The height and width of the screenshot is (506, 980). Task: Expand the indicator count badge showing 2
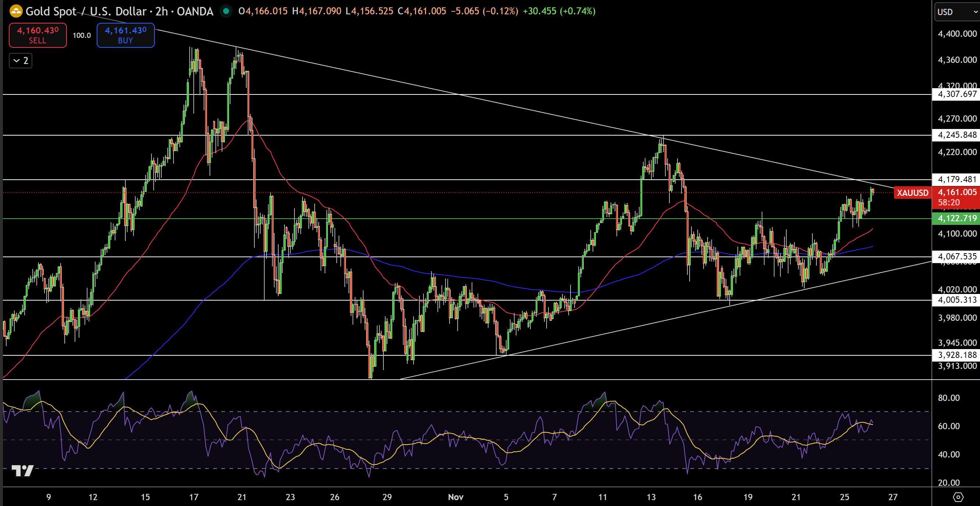[25, 60]
